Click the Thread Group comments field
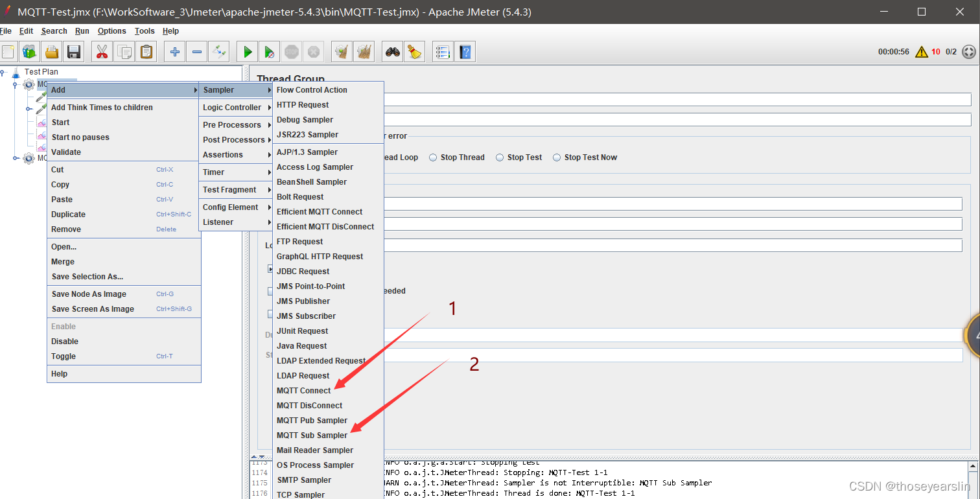Image resolution: width=980 pixels, height=499 pixels. [x=678, y=120]
